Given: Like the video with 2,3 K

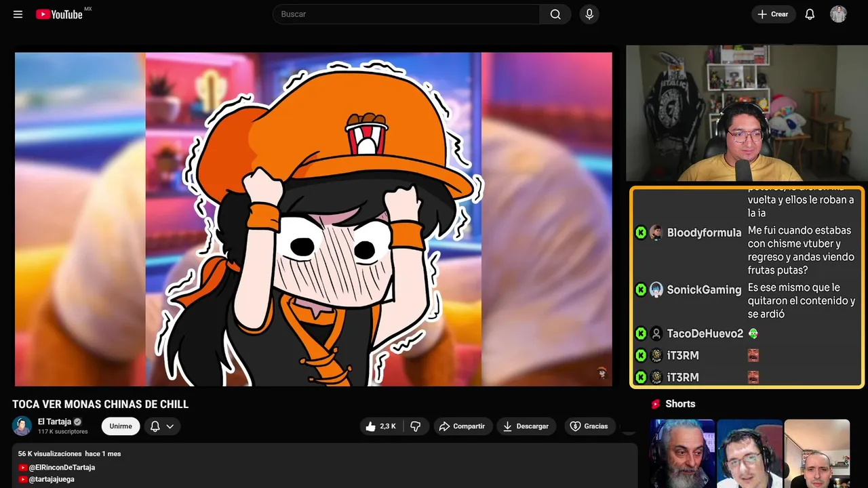Looking at the screenshot, I should coord(380,426).
